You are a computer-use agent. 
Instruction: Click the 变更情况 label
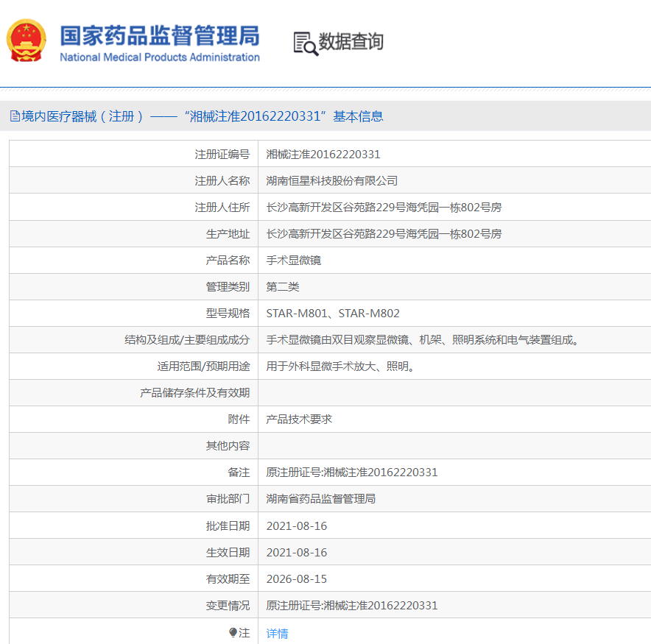pos(228,606)
